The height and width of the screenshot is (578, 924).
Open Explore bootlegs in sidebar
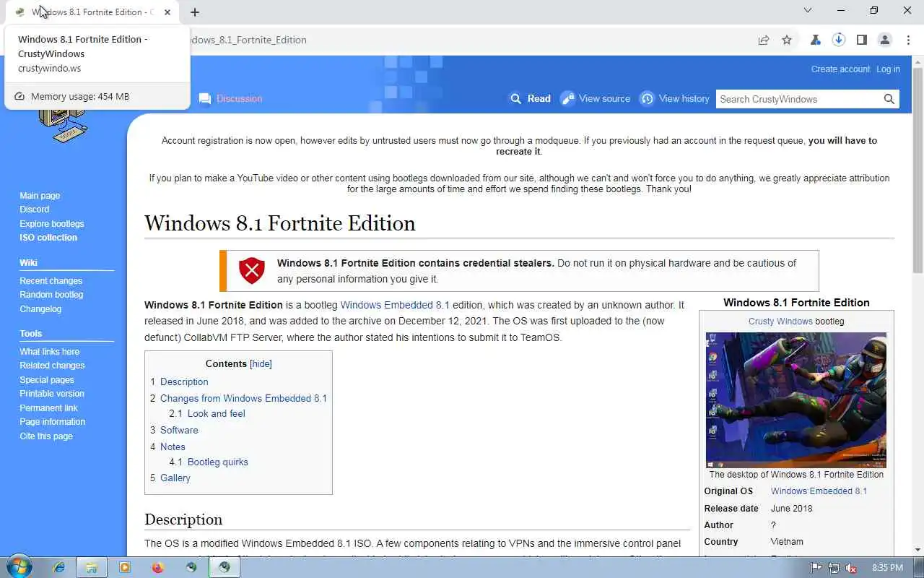tap(52, 224)
